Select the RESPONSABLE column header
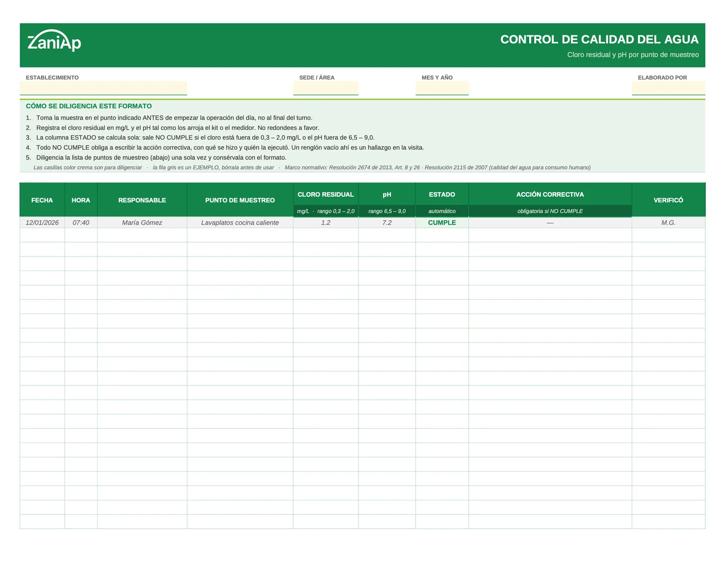This screenshot has width=728, height=563. (142, 200)
